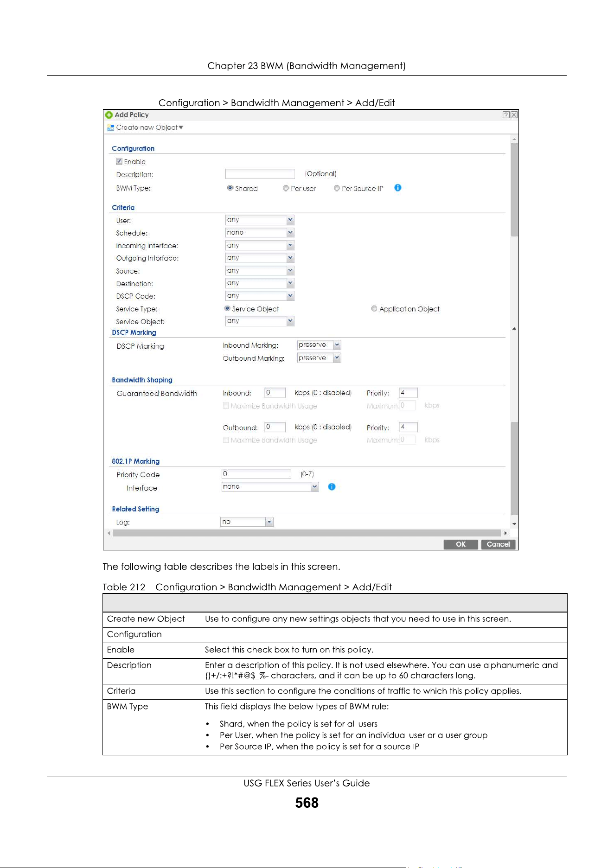Click the 802.1P Interface info icon
Viewport: 614px width, 868px height.
click(x=332, y=487)
